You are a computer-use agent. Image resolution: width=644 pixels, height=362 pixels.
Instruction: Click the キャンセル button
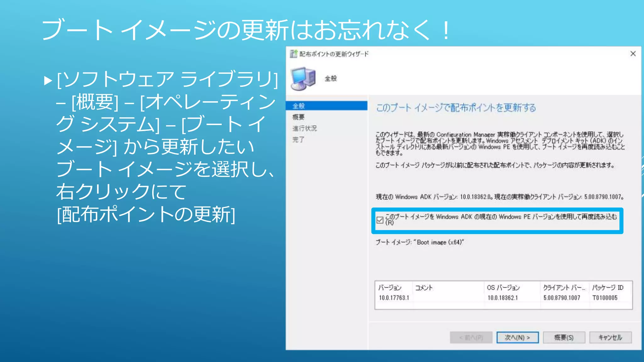[x=610, y=337]
